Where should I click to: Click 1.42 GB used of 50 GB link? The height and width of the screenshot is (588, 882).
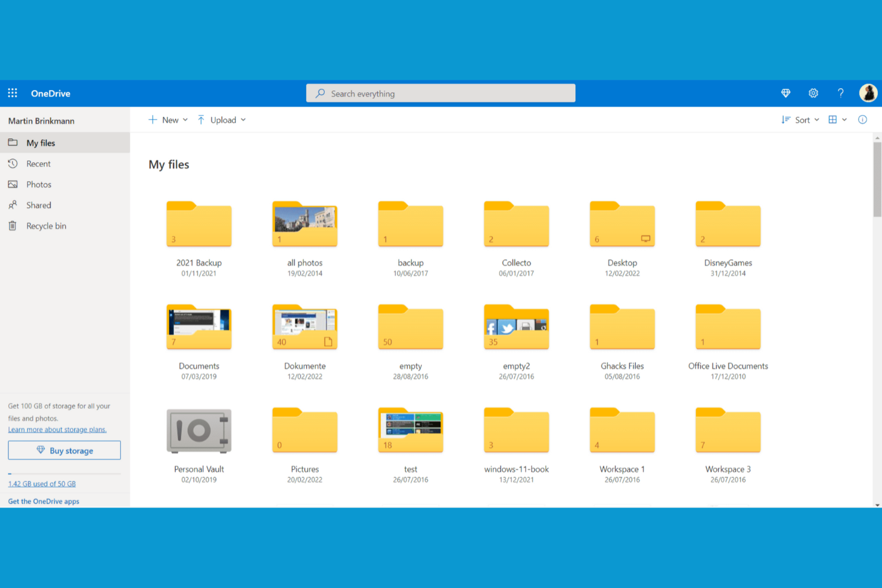point(42,484)
